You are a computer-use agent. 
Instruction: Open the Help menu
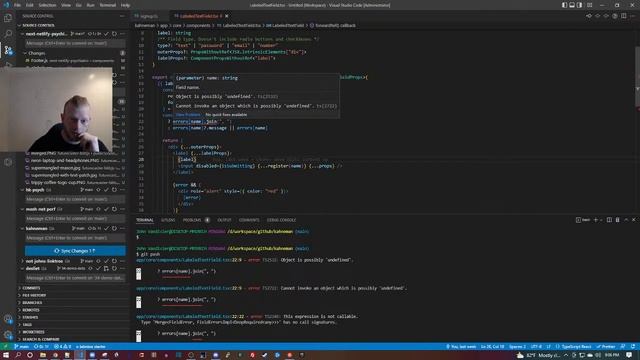125,5
